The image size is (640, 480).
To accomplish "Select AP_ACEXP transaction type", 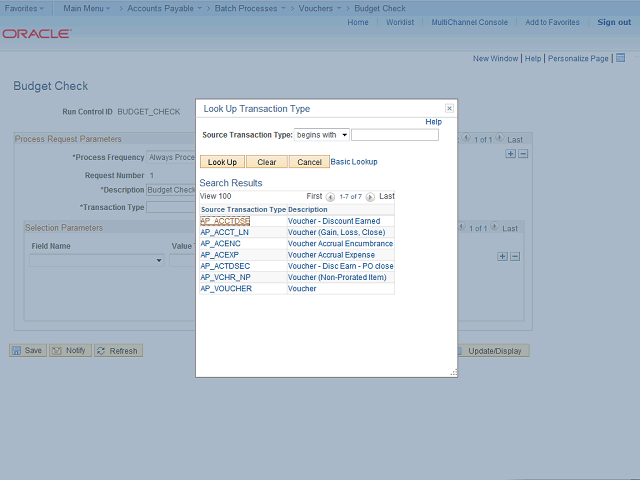I will pyautogui.click(x=220, y=255).
